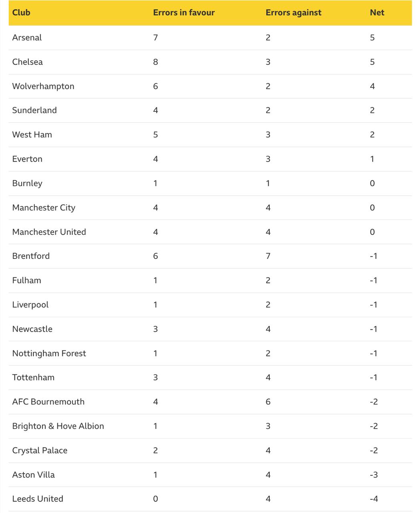Click the Errors in favour column header
The width and height of the screenshot is (420, 513).
[184, 12]
